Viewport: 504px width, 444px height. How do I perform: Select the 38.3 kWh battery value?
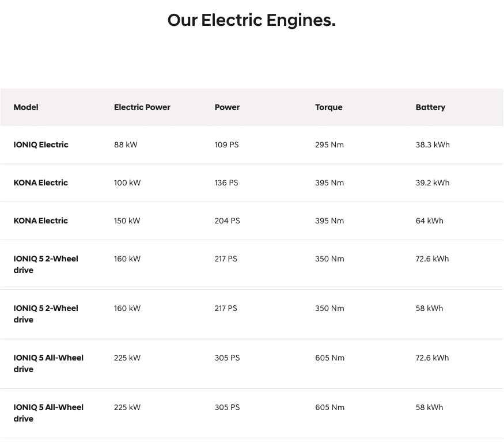click(433, 145)
